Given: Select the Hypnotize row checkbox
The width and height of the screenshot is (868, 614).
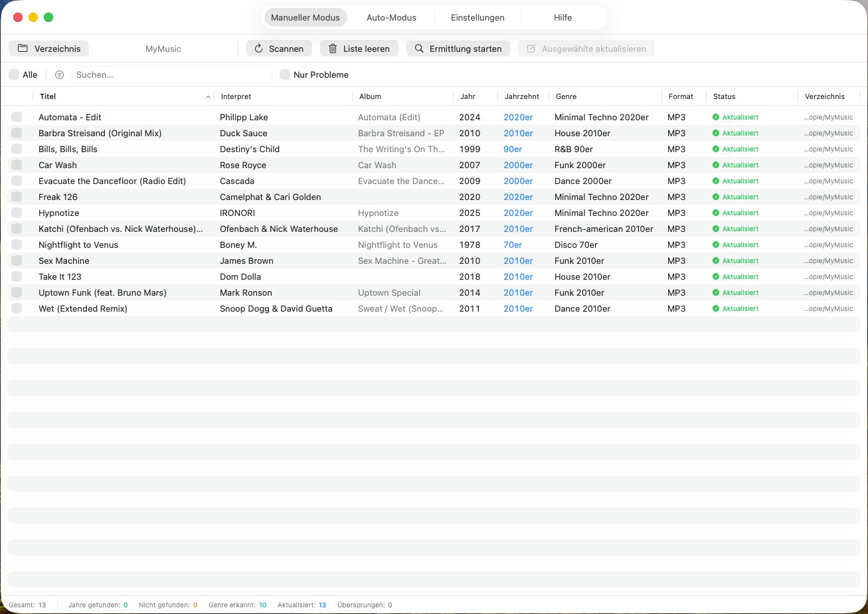Looking at the screenshot, I should [x=17, y=213].
